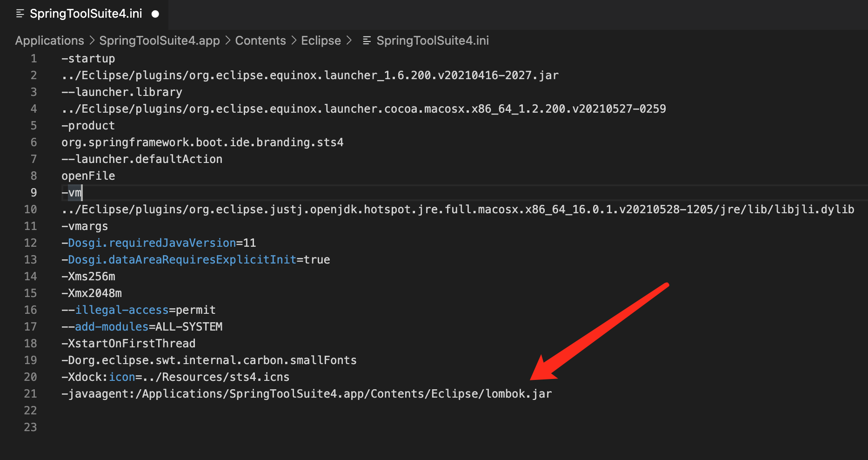Click the SpringToolSuite4.ini breadcrumb file name
The width and height of the screenshot is (868, 460).
tap(433, 41)
